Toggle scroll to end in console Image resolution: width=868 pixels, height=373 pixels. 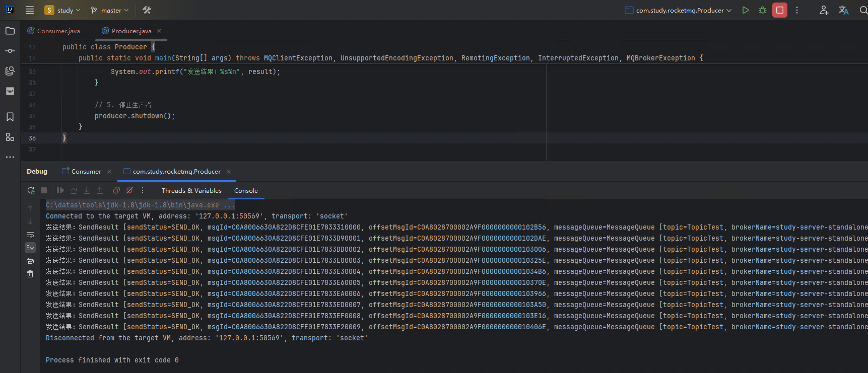pos(30,248)
